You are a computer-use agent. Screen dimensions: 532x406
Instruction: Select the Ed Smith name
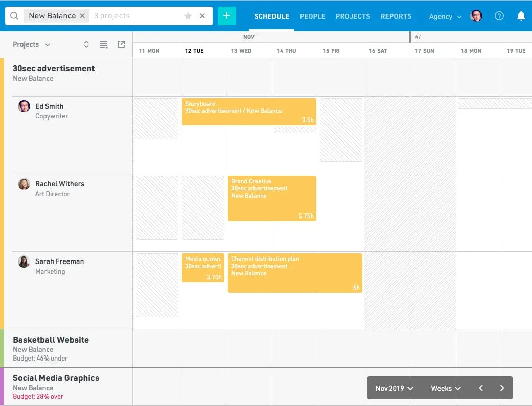tap(49, 106)
